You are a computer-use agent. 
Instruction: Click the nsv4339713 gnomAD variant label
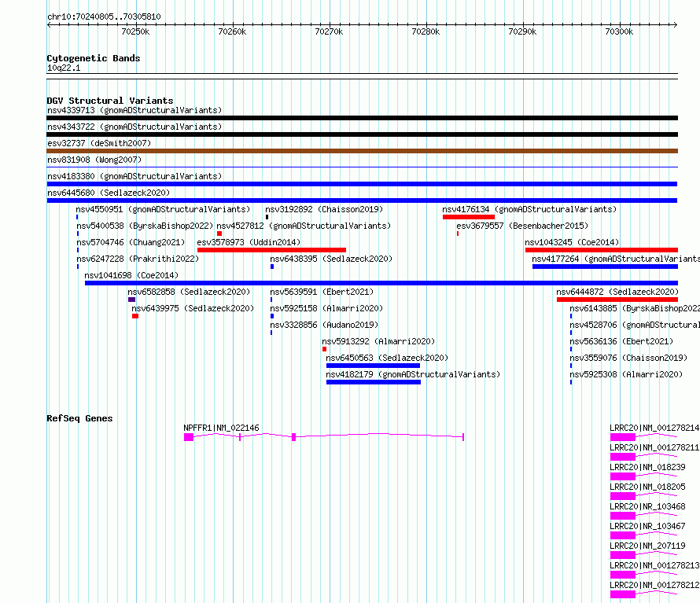(x=134, y=110)
